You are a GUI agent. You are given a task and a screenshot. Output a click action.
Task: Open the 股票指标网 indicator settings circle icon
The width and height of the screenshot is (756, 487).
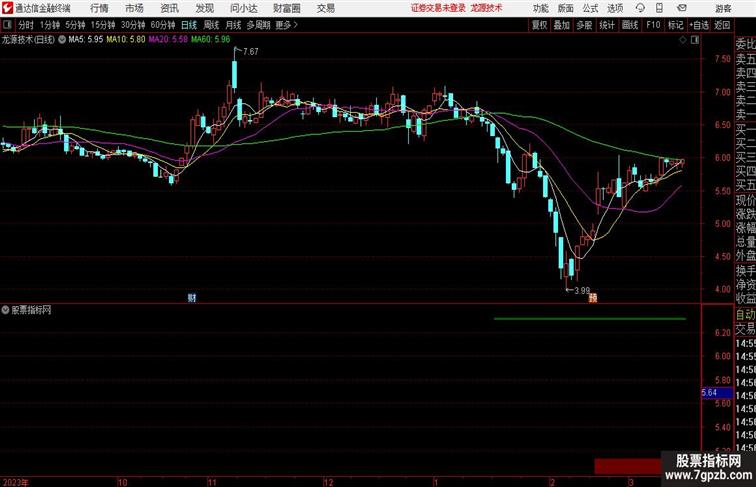[x=5, y=310]
